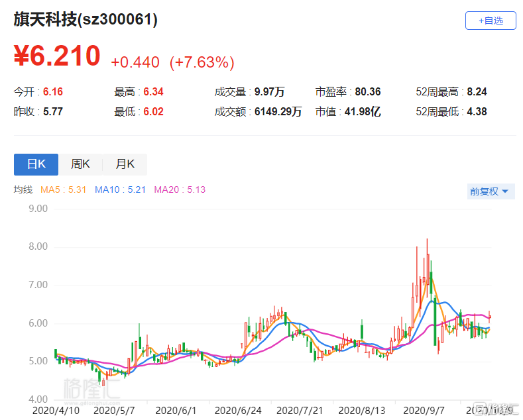The height and width of the screenshot is (420, 523).
Task: Click the MA10 : 5.21 legend
Action: pyautogui.click(x=121, y=189)
